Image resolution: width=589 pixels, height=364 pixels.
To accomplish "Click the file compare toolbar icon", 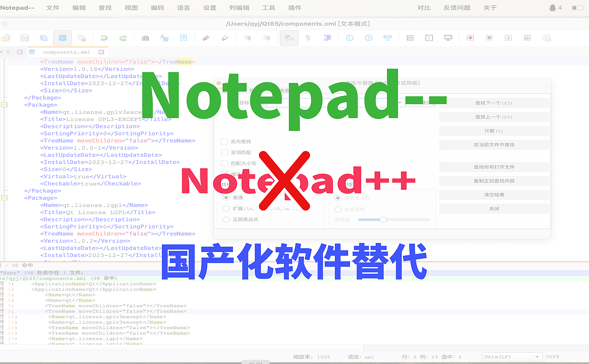I will pos(410,38).
